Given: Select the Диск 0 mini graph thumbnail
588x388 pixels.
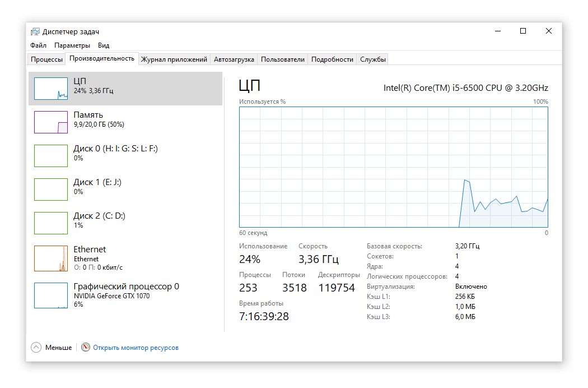Looking at the screenshot, I should pos(51,156).
